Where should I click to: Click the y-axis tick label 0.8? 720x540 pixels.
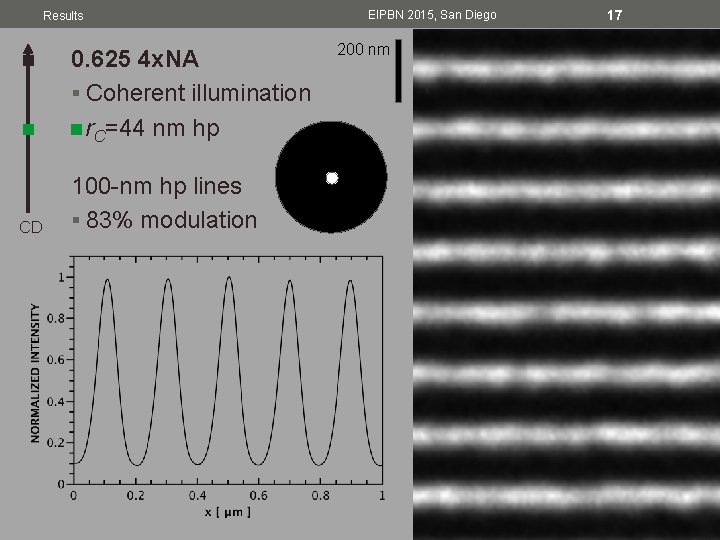pyautogui.click(x=56, y=319)
